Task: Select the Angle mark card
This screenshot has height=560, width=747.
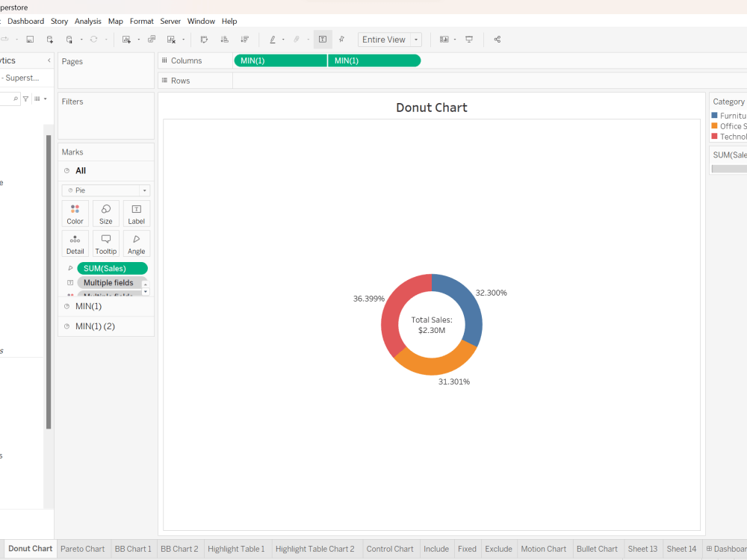Action: point(136,243)
